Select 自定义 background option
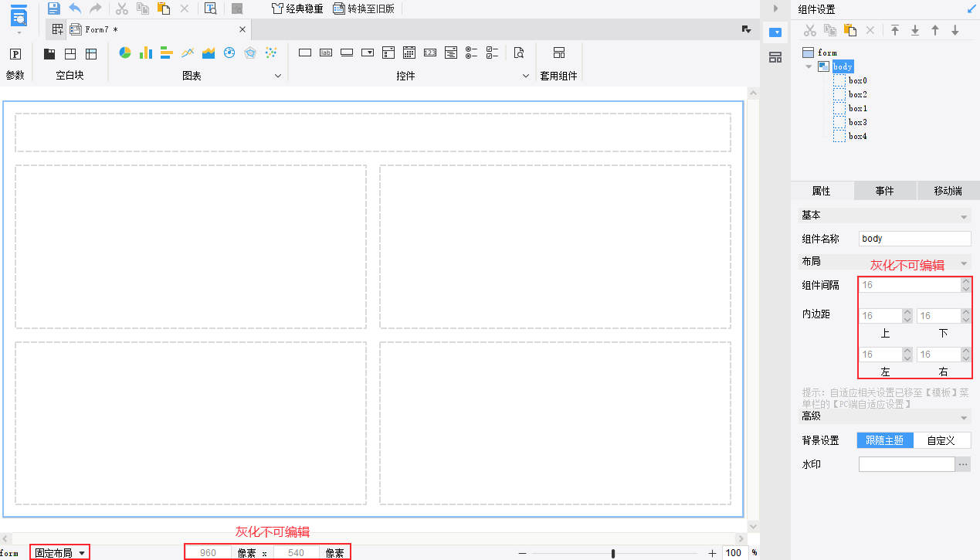Screen dimensions: 980x560 click(x=941, y=440)
